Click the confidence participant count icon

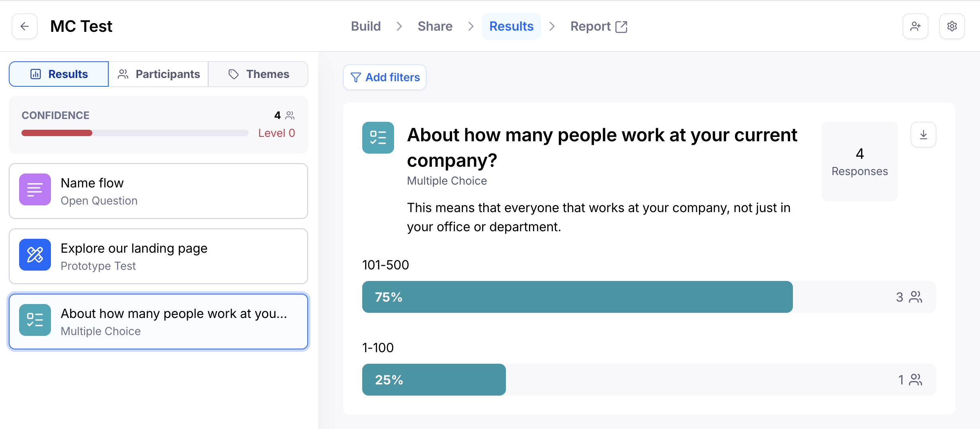pyautogui.click(x=290, y=115)
